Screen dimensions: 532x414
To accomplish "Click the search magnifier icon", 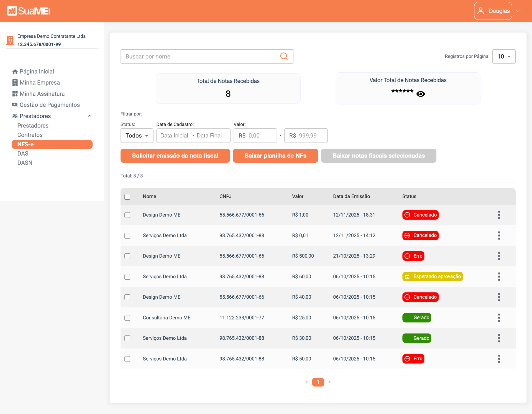I will pyautogui.click(x=284, y=56).
